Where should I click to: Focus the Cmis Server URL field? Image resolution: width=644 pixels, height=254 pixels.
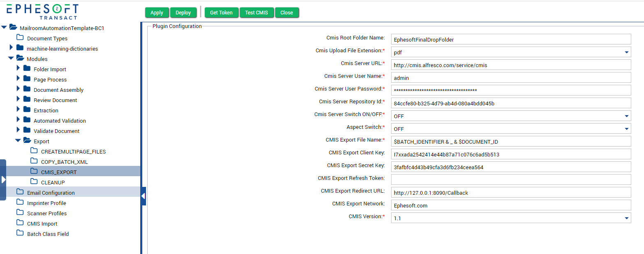coord(511,65)
